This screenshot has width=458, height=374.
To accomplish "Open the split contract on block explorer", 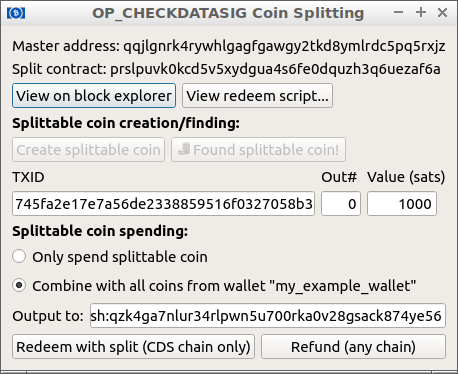I will coord(94,96).
